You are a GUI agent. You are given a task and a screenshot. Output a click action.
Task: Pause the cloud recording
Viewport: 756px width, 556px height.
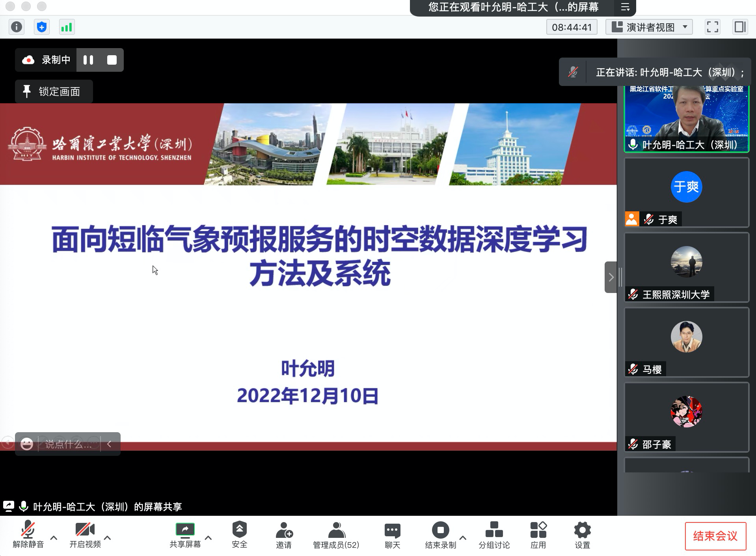(x=88, y=60)
